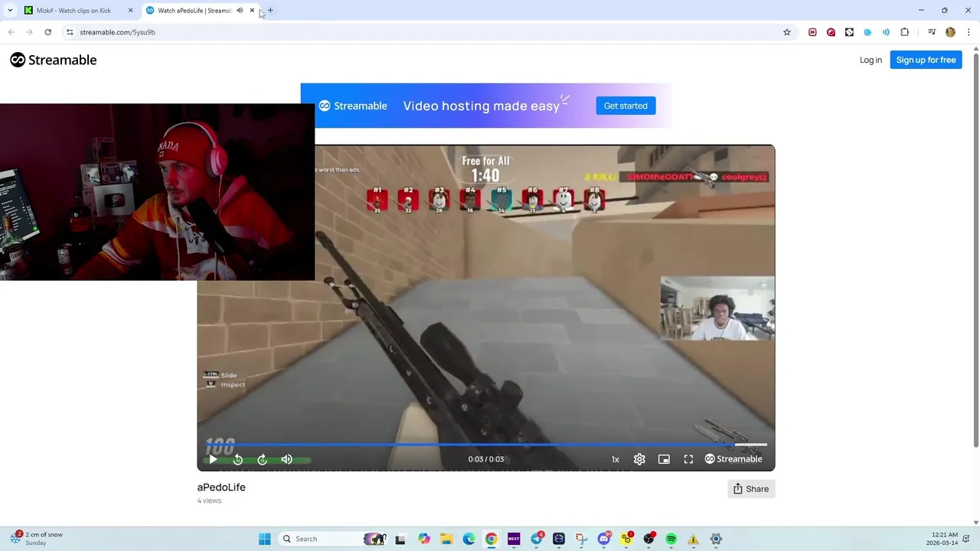Reload the current page
Viewport: 980px width, 551px height.
coord(48,32)
